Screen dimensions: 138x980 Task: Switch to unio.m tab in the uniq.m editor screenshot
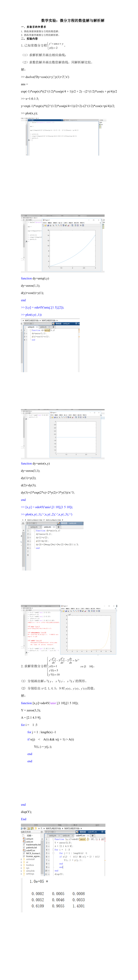[43, 327]
